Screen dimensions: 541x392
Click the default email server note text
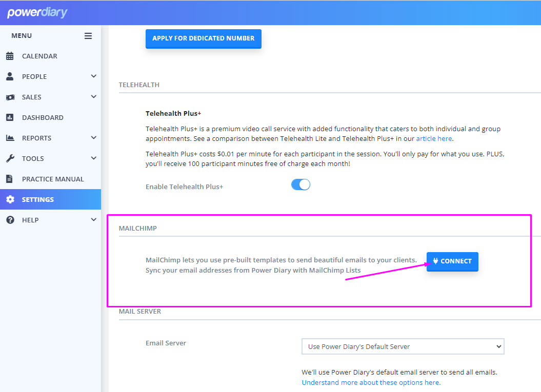[399, 373]
